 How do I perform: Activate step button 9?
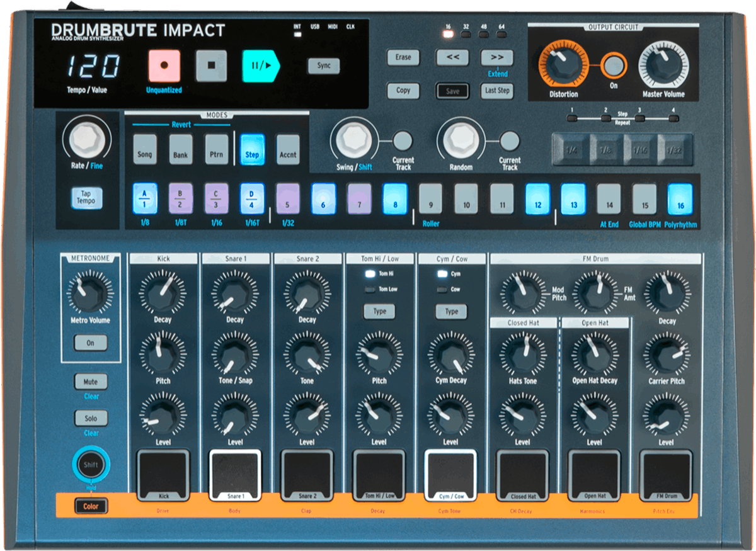tap(430, 199)
